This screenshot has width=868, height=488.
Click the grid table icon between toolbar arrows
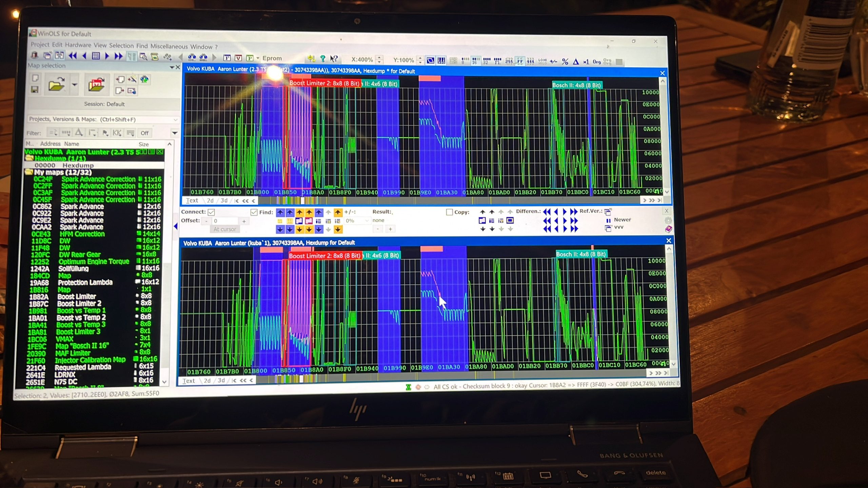(96, 56)
